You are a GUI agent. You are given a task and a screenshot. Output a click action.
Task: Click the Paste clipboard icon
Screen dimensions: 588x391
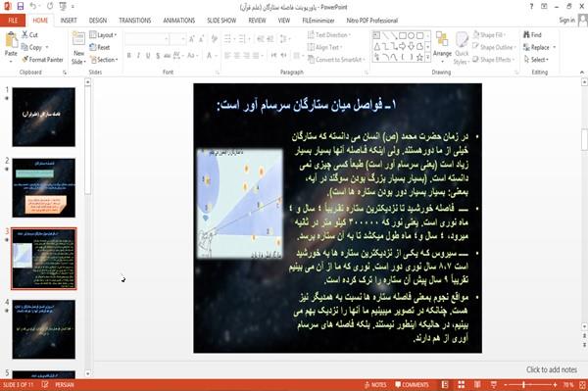pos(11,40)
